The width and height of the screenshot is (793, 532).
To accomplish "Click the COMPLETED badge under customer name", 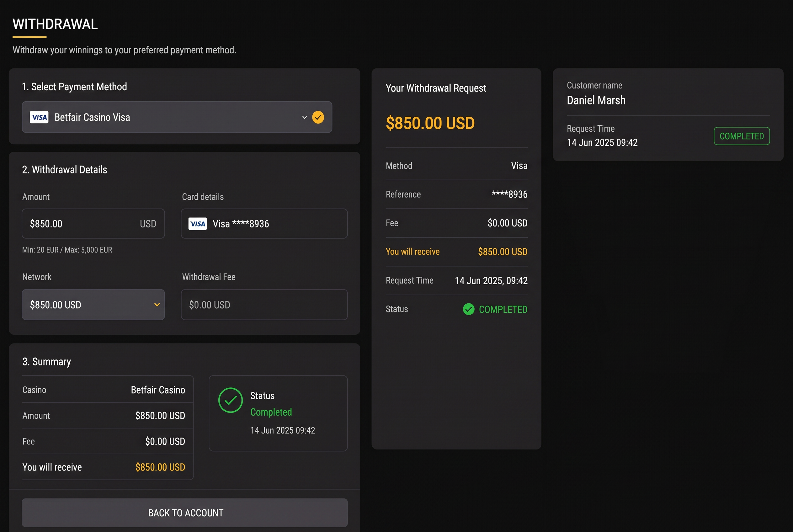I will (x=742, y=136).
